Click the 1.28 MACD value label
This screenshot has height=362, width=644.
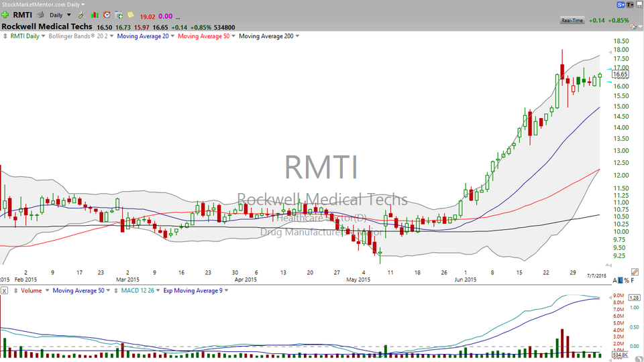tap(634, 298)
